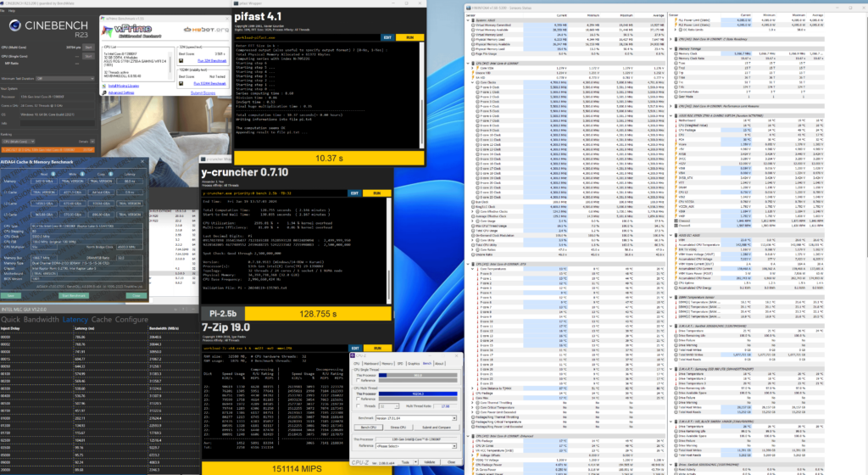Click the RUN button in y-cruncher window
Image resolution: width=868 pixels, height=475 pixels.
(377, 193)
